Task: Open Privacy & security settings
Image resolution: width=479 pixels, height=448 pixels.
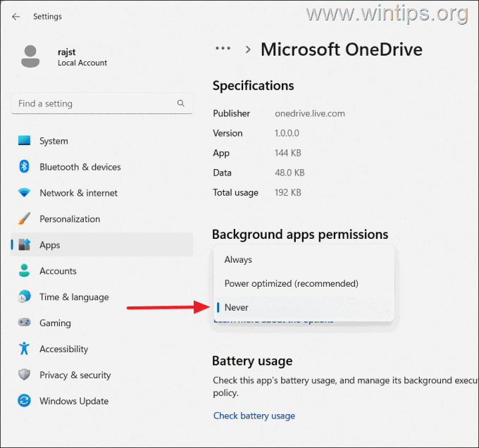Action: [x=102, y=375]
